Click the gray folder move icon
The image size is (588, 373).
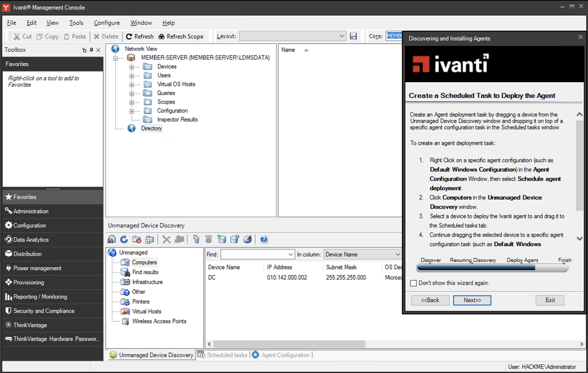tap(180, 239)
